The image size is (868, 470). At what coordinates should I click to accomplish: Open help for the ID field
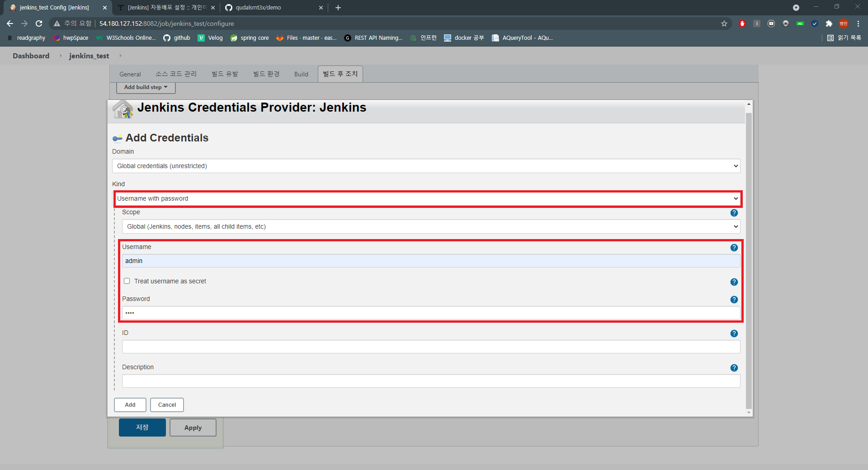(x=734, y=334)
